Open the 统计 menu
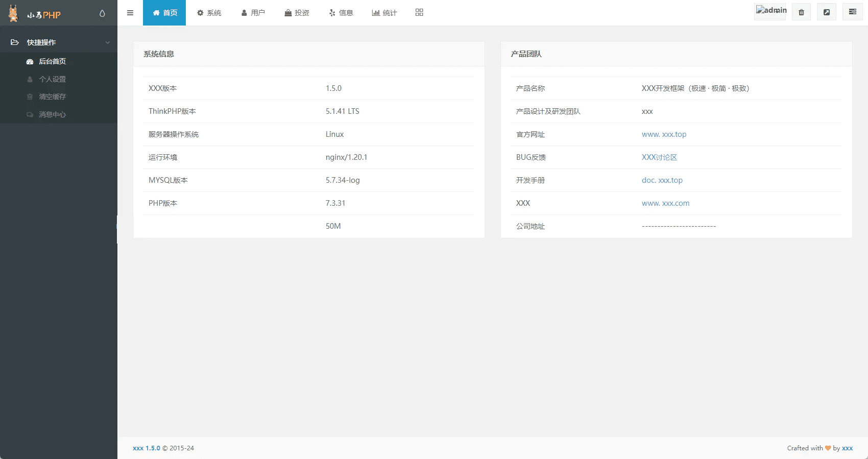 [x=384, y=13]
